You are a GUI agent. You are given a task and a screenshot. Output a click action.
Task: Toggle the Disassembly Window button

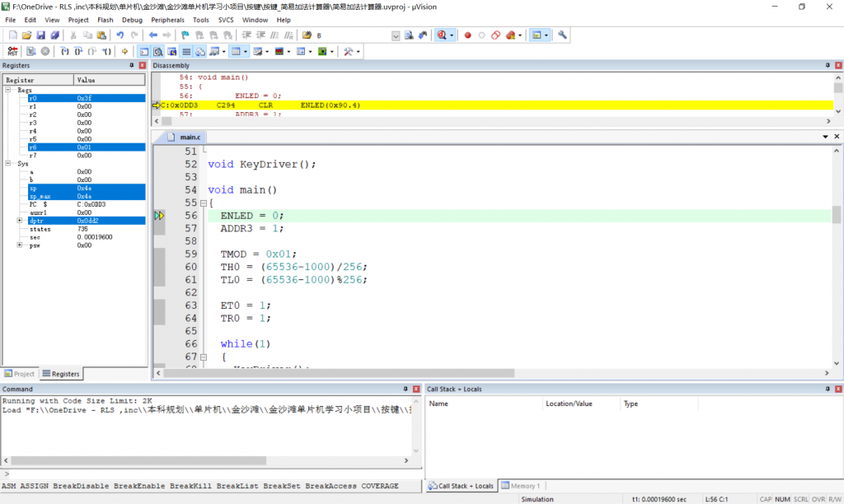pyautogui.click(x=158, y=51)
